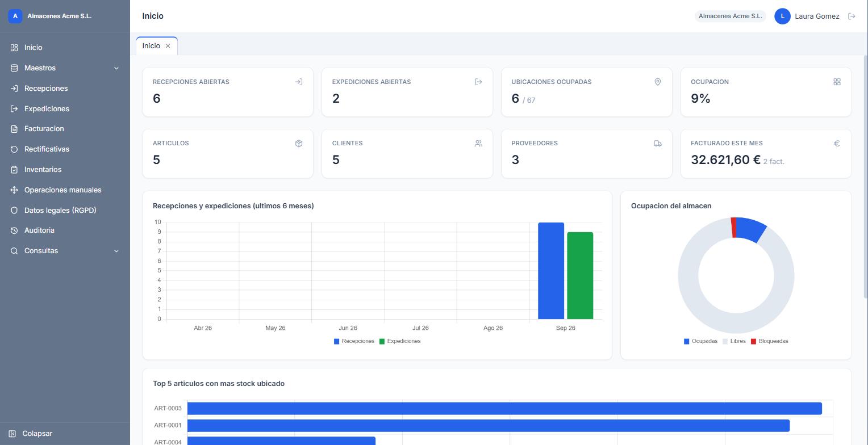Toggle the Expediciones legend swatch
This screenshot has height=445, width=868.
[382, 342]
